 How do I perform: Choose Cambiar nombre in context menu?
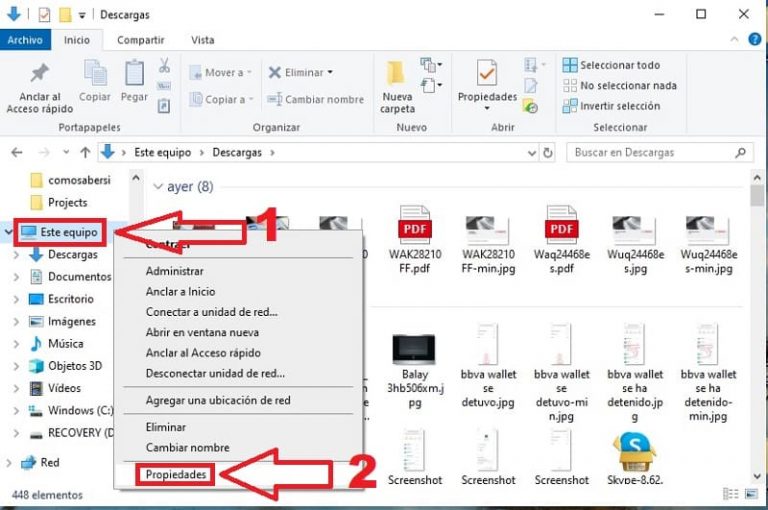point(188,448)
